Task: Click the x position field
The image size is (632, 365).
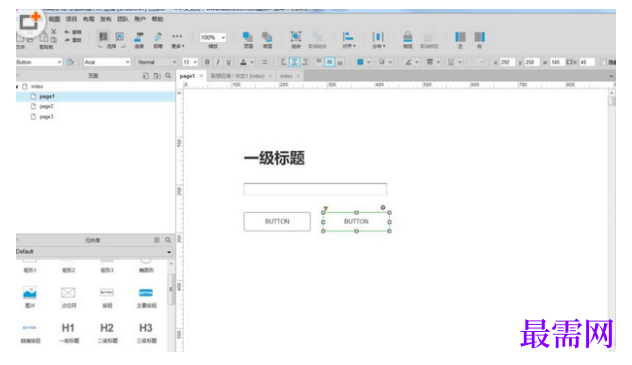Action: (507, 62)
